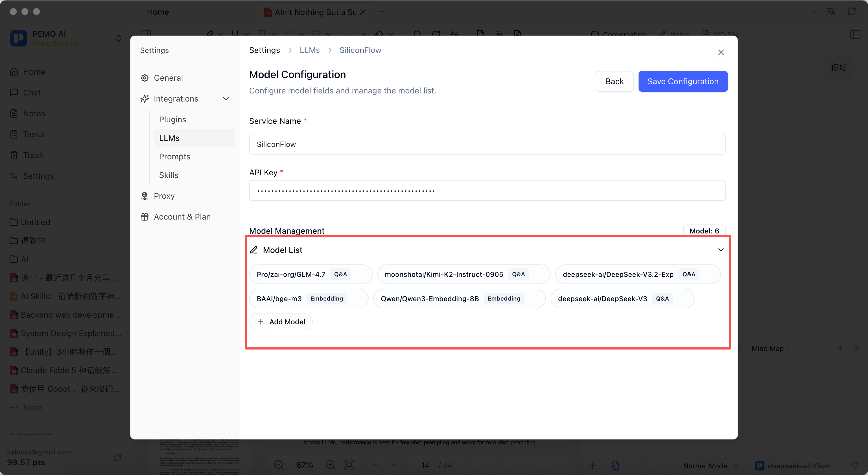Open Backend web development document
The image size is (868, 475).
(x=70, y=315)
